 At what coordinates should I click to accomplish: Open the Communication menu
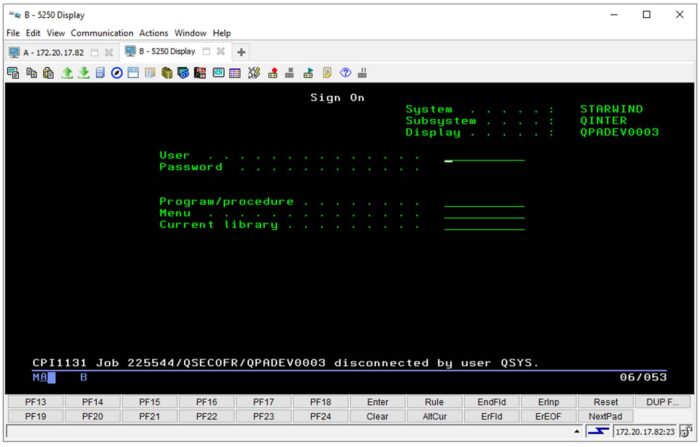click(x=102, y=33)
